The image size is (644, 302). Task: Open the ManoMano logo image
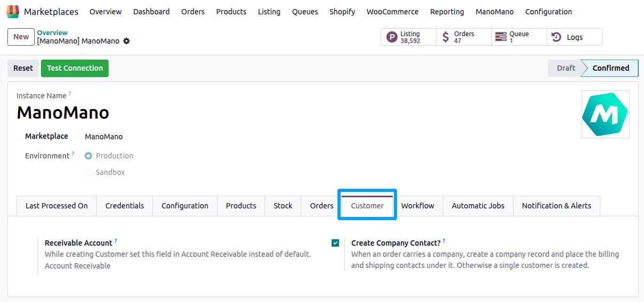click(606, 114)
